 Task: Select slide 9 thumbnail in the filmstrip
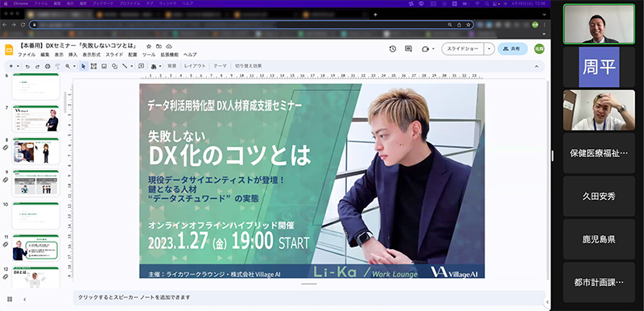tap(35, 183)
